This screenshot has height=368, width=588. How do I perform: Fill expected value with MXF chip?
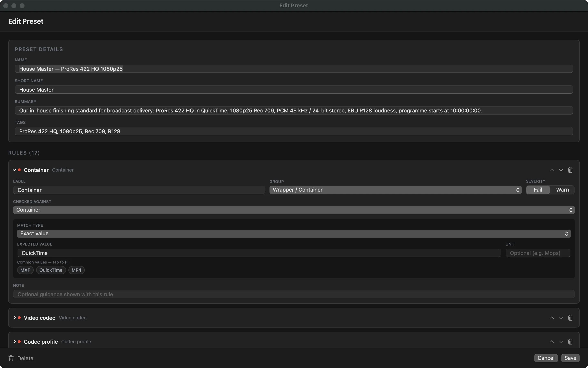(25, 270)
